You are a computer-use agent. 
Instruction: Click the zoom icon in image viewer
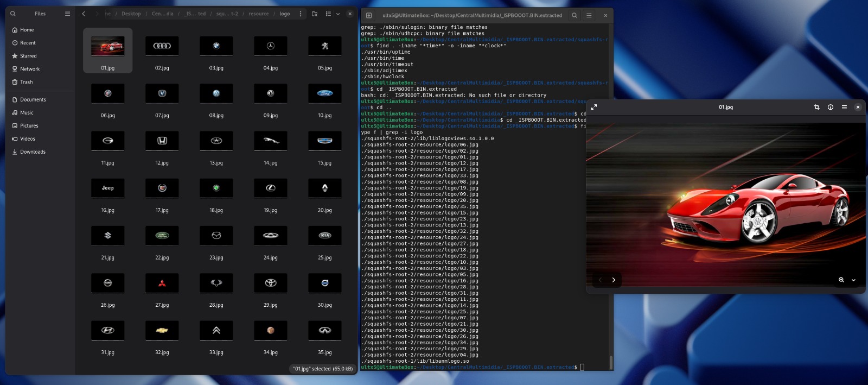click(x=841, y=280)
